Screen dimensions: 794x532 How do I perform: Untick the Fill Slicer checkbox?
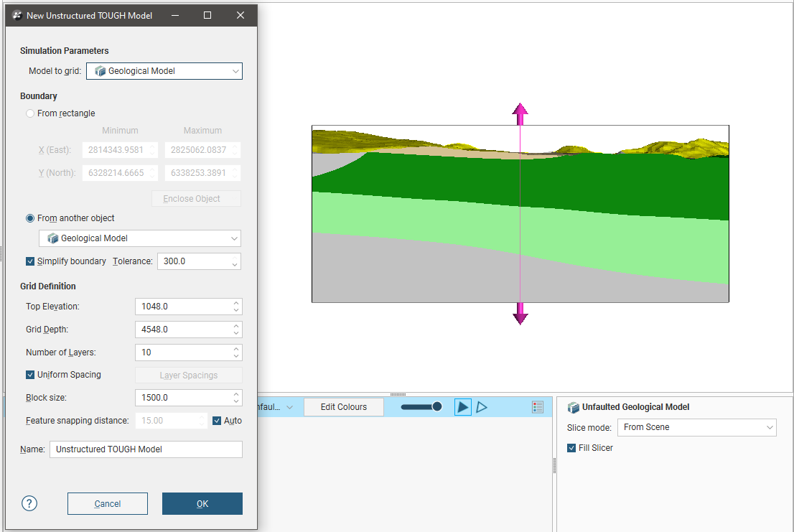(x=572, y=448)
